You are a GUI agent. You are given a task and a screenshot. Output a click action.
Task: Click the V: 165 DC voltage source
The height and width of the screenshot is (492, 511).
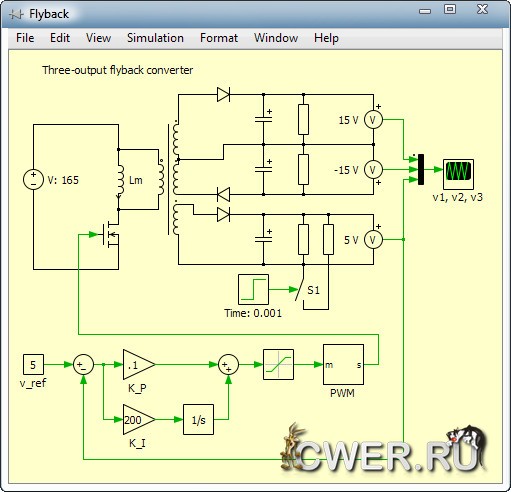coord(33,179)
